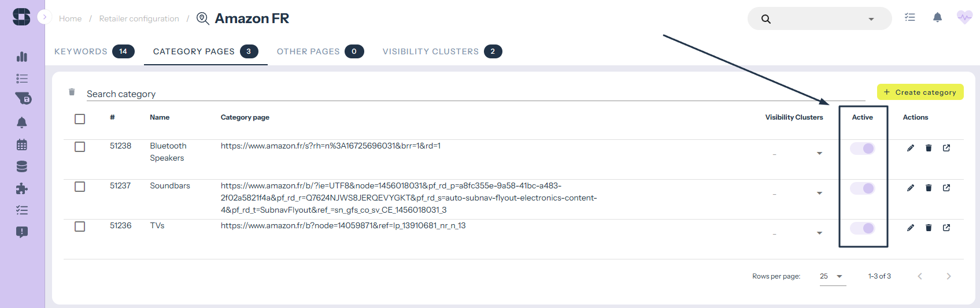This screenshot has width=980, height=308.
Task: Click the calendar icon in sidebar
Action: 22,145
